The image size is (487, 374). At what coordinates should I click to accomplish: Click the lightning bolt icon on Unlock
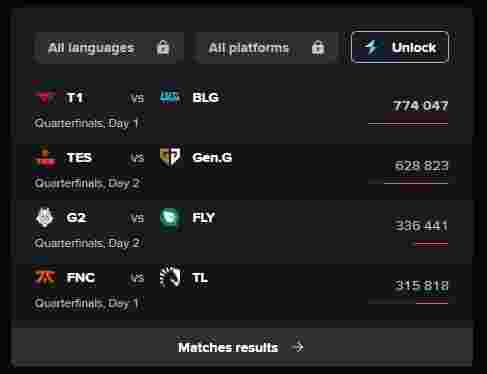click(x=372, y=47)
